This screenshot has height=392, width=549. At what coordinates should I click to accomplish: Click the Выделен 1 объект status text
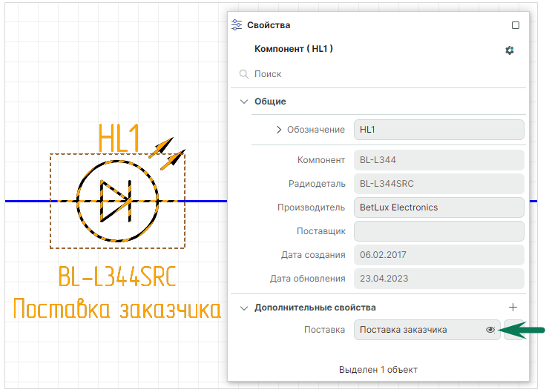pos(378,370)
